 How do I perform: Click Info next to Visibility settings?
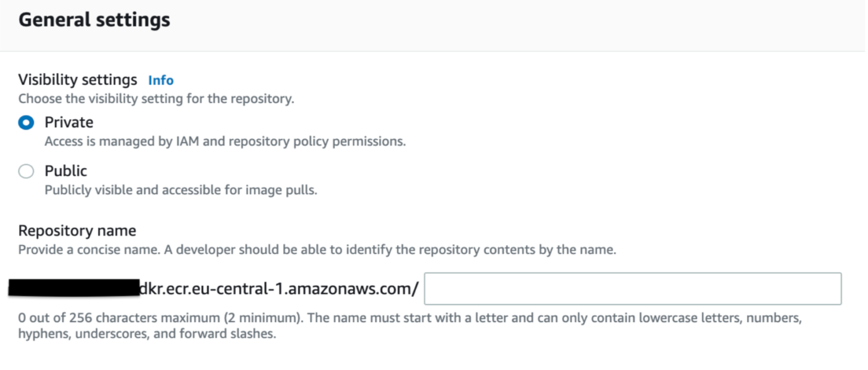(160, 80)
